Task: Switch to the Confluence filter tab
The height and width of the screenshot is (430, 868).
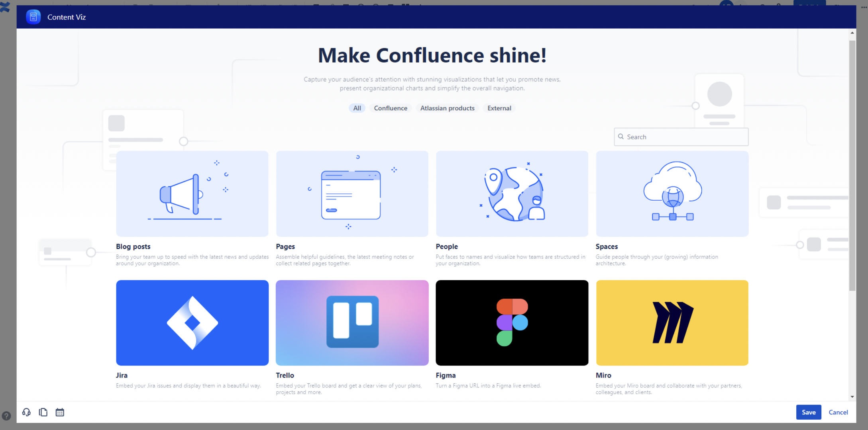Action: click(x=391, y=108)
